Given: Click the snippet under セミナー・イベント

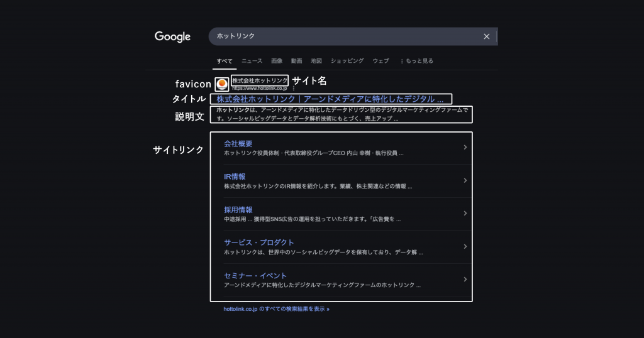Looking at the screenshot, I should [x=322, y=285].
